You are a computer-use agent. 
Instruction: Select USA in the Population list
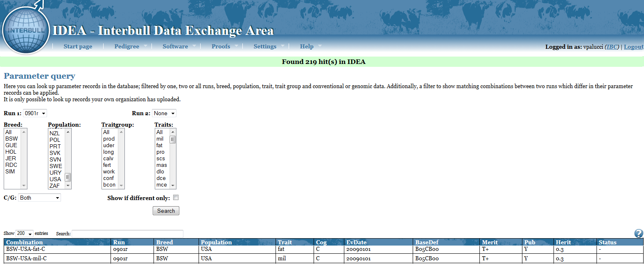click(x=55, y=179)
